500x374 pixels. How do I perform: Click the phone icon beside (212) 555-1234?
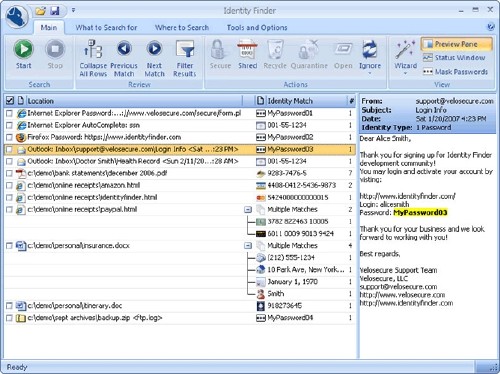coord(260,258)
